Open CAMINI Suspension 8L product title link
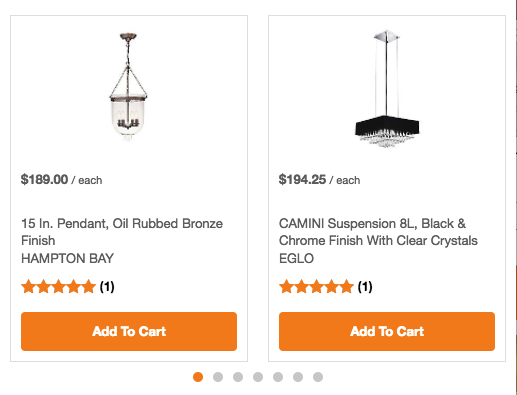The width and height of the screenshot is (517, 395). pos(378,232)
